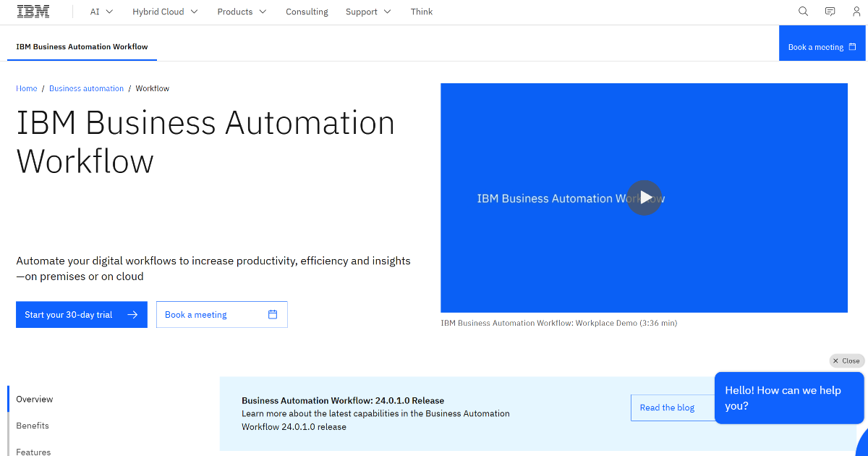Expand the AI dropdown menu
The image size is (868, 456).
(x=101, y=12)
